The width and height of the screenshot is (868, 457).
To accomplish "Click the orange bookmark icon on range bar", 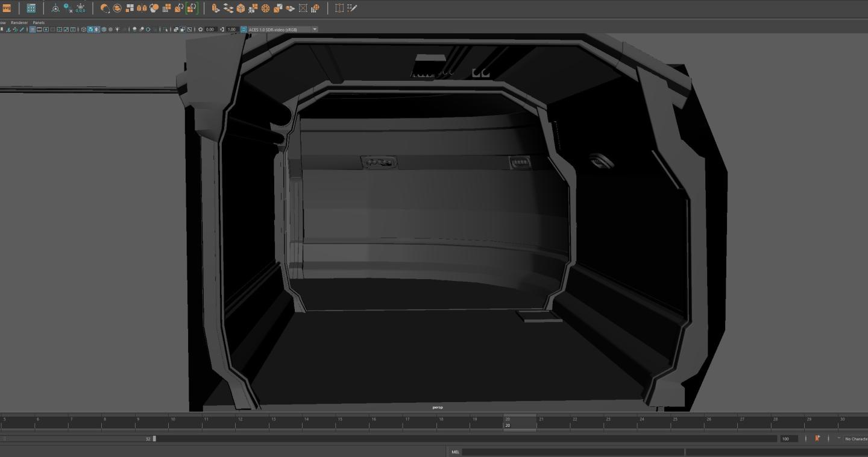I will [817, 438].
